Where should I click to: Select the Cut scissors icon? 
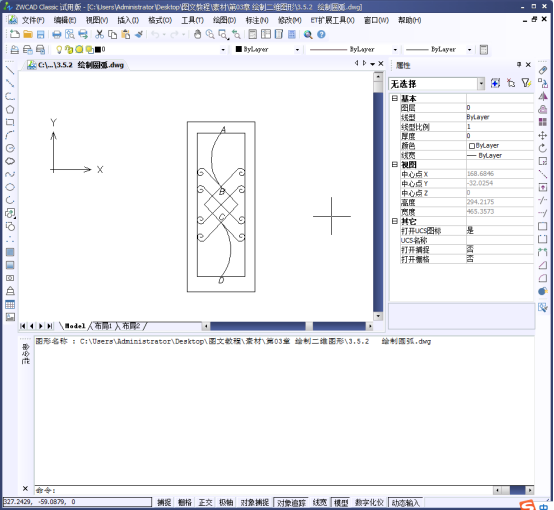100,34
